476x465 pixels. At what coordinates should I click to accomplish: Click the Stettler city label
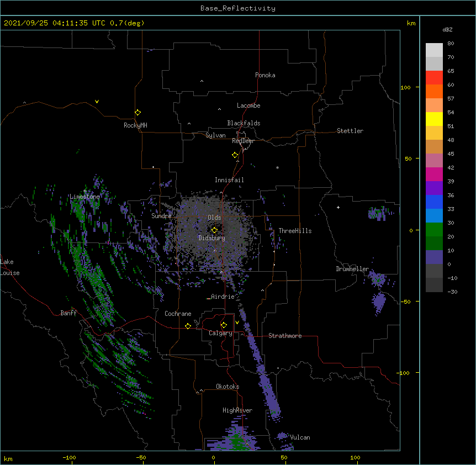350,131
